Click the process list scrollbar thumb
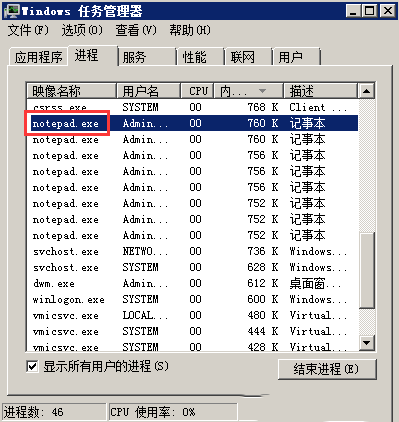Image resolution: width=399 pixels, height=422 pixels. pos(366,270)
